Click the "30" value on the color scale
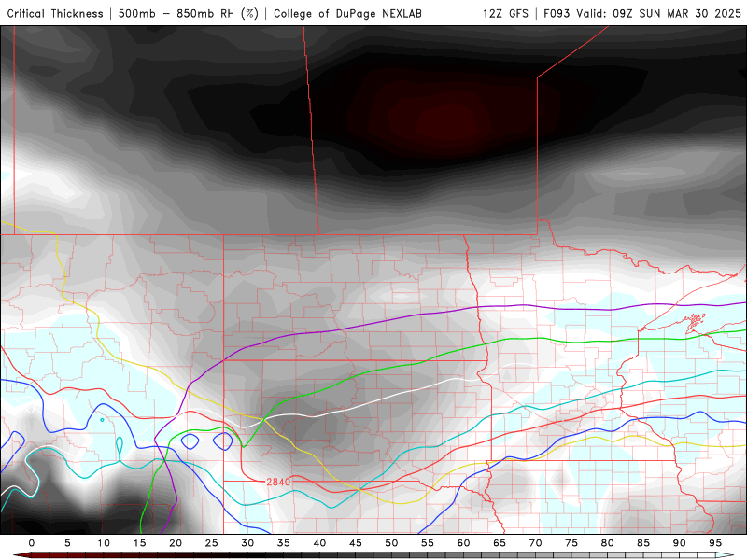 click(x=247, y=543)
